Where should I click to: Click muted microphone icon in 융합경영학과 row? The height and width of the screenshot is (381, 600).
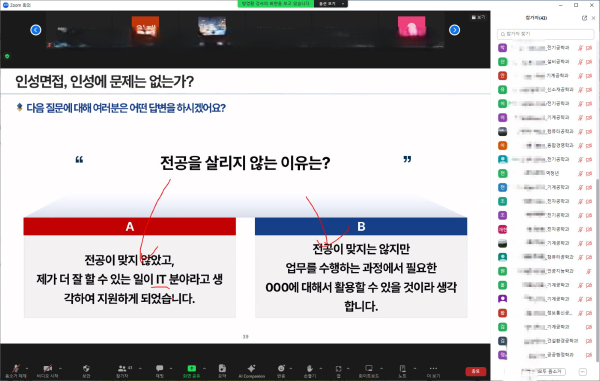tap(580, 146)
